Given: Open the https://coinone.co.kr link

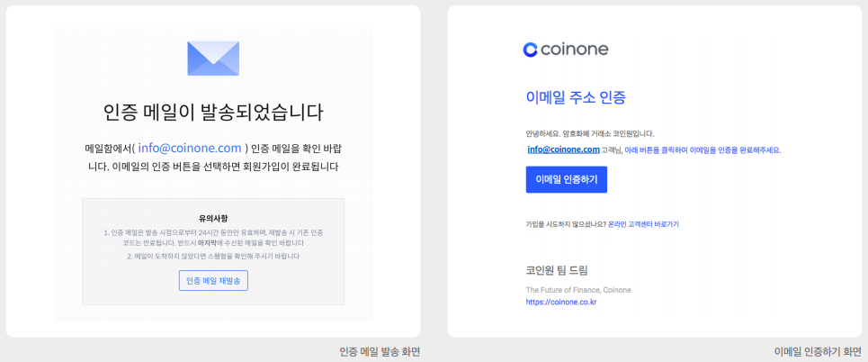Looking at the screenshot, I should pos(560,303).
